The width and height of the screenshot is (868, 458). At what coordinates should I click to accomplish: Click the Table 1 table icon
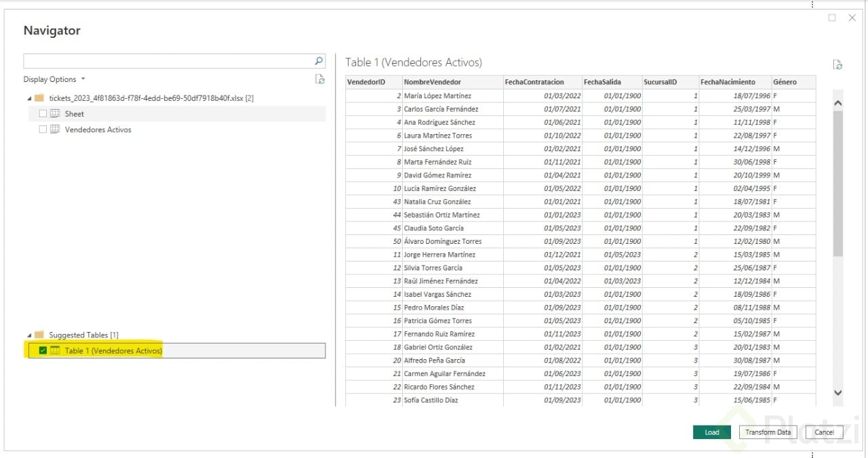55,350
